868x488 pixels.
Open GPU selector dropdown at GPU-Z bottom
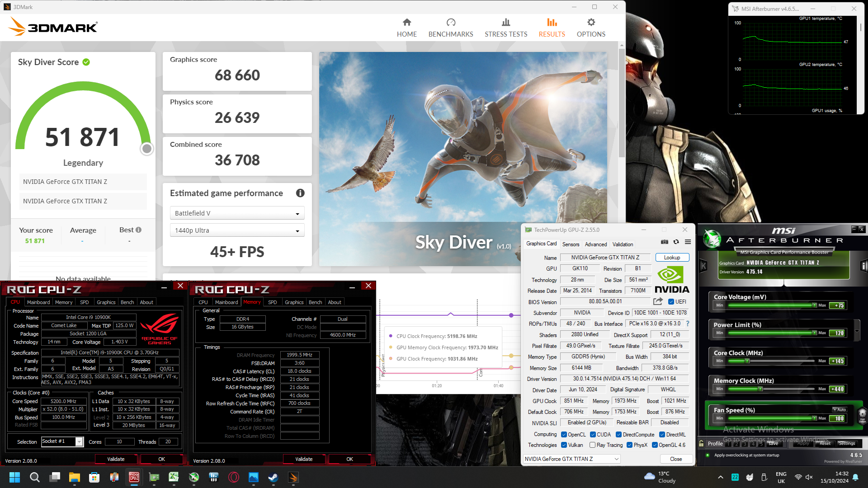coord(571,459)
